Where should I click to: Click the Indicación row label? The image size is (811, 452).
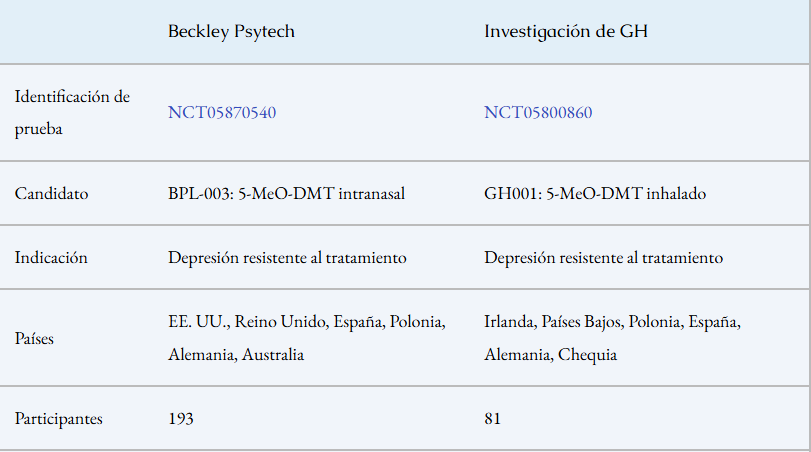pos(51,257)
